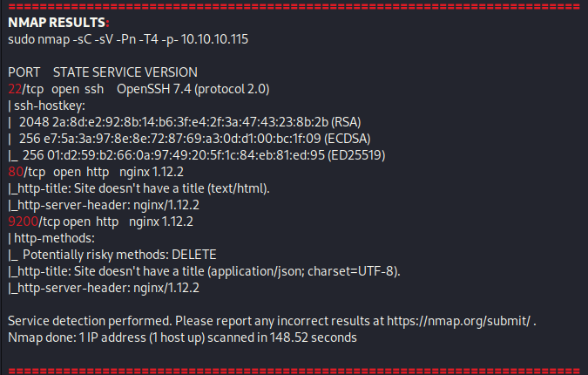Click the http-methods label

[x=51, y=238]
